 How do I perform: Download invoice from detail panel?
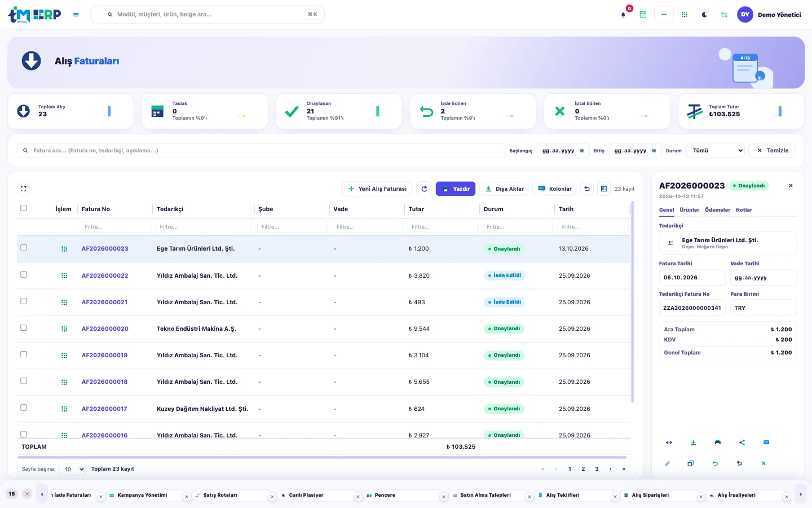[693, 443]
